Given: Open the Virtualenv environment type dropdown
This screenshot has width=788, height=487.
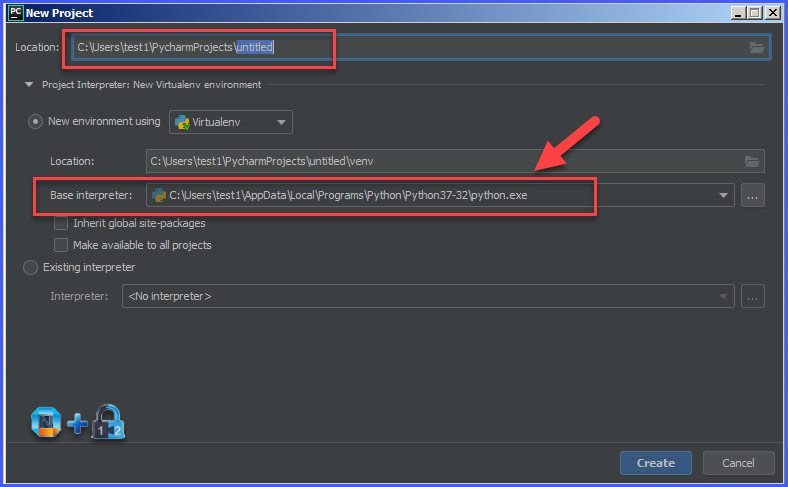Looking at the screenshot, I should pos(231,122).
